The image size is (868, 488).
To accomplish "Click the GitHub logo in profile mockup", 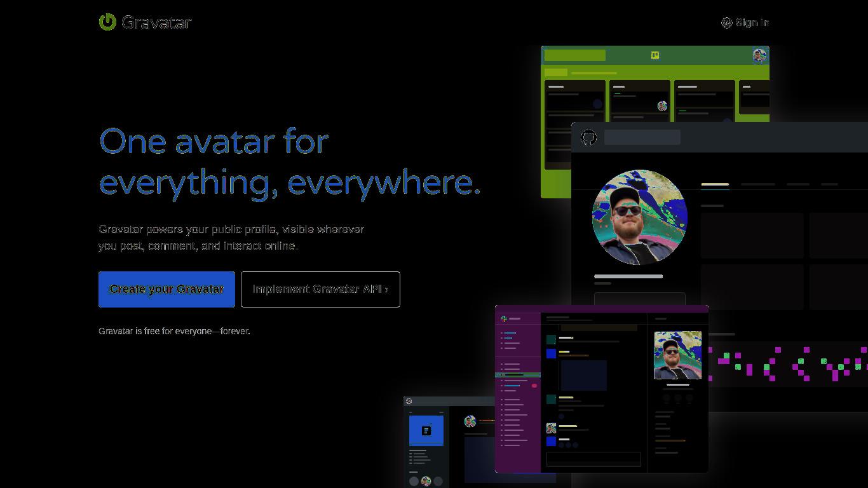I will (588, 137).
